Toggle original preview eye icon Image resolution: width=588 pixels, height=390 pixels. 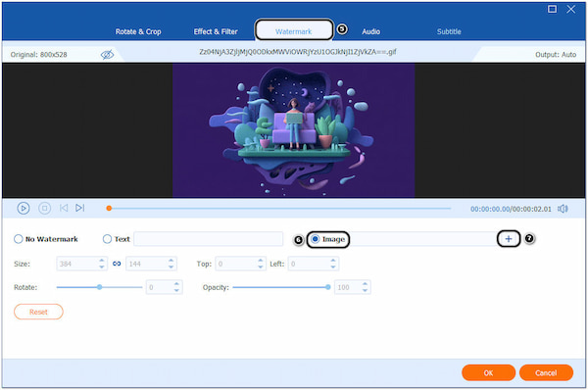pyautogui.click(x=107, y=55)
